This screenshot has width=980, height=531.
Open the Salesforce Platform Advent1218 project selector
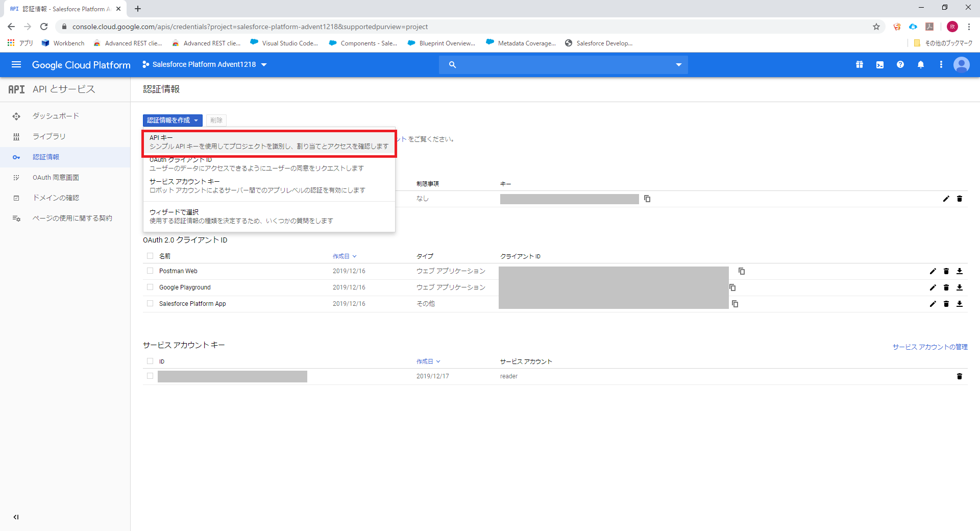(x=205, y=64)
